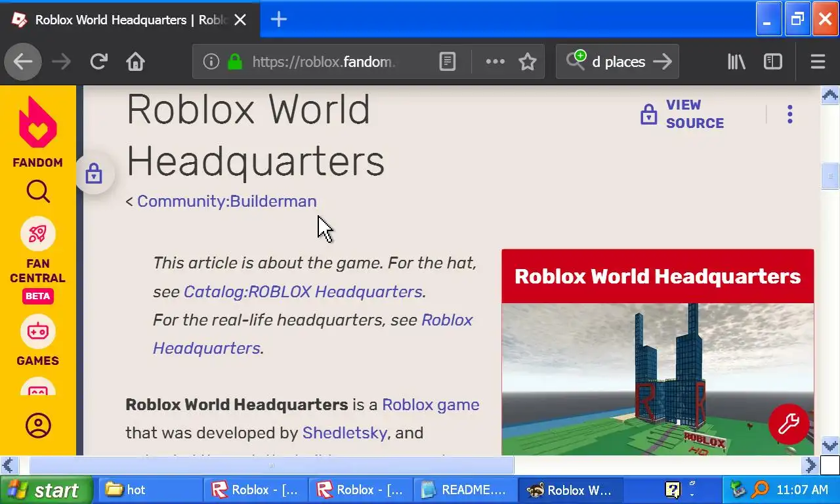Viewport: 840px width, 504px height.
Task: Click the vertical scrollbar down arrow
Action: pyautogui.click(x=830, y=446)
